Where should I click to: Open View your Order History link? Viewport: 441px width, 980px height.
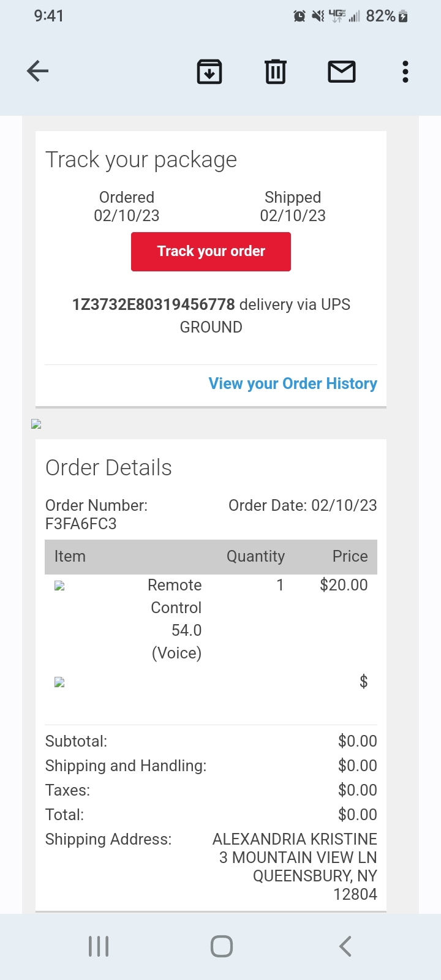click(293, 383)
